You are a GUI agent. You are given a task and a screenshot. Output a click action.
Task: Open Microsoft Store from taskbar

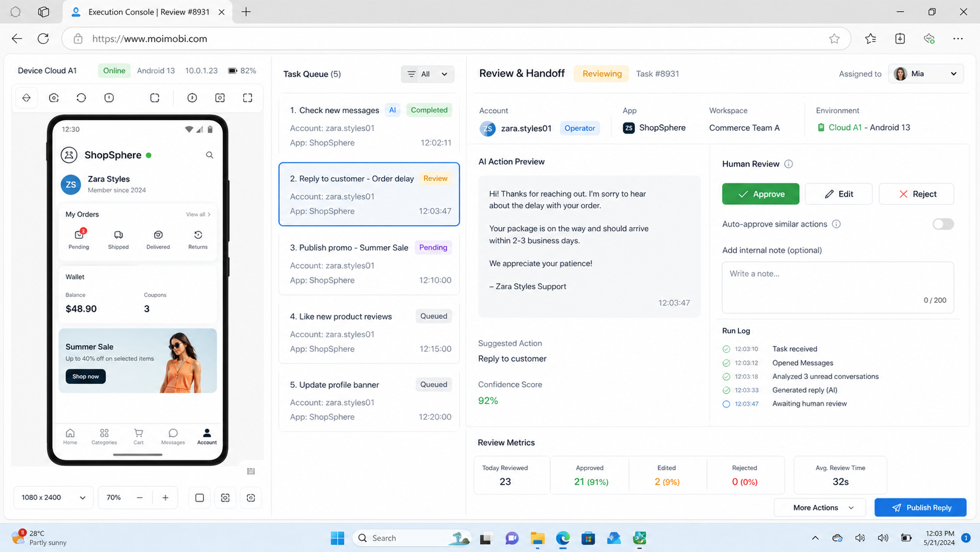point(588,538)
